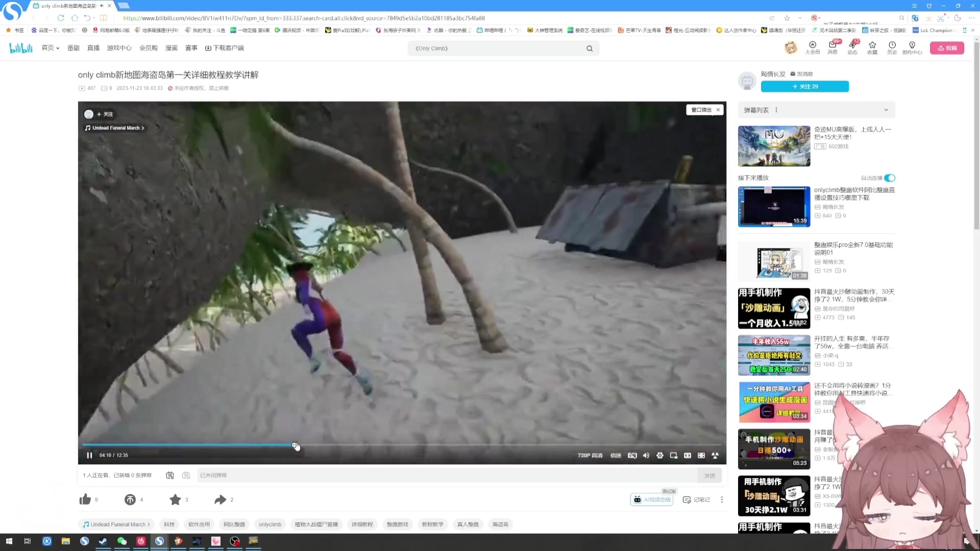Toggle the player's subtitle icon

(x=632, y=455)
